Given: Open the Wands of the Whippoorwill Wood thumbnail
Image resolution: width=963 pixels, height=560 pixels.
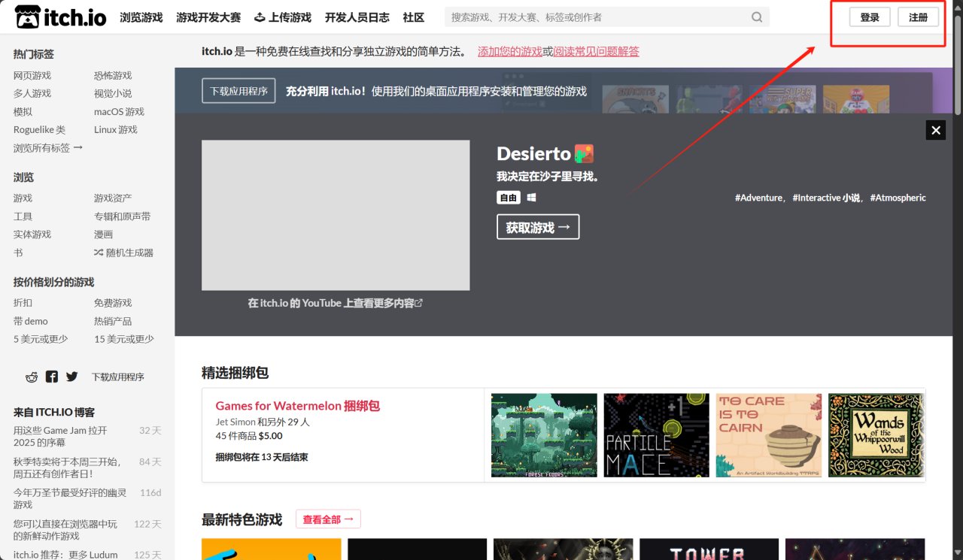Looking at the screenshot, I should 876,435.
